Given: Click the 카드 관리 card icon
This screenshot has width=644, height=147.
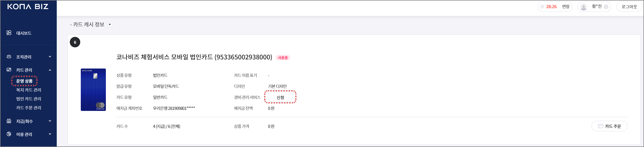Looking at the screenshot, I should [9, 70].
